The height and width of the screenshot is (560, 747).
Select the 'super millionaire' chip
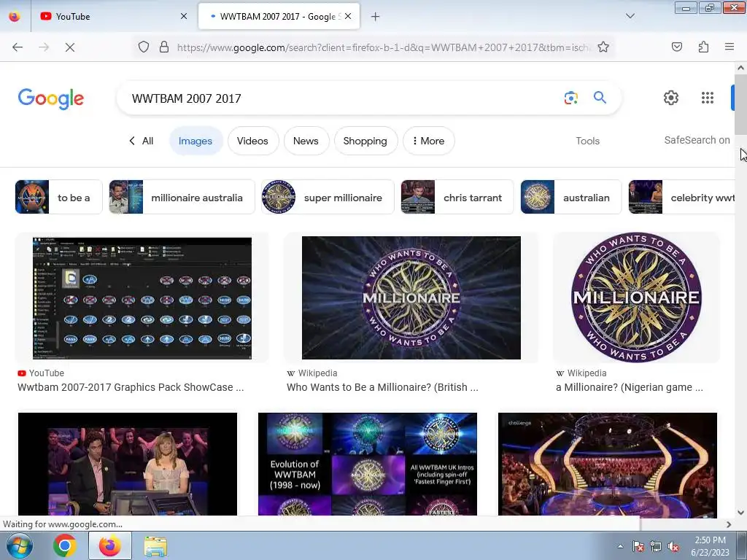[x=328, y=197]
